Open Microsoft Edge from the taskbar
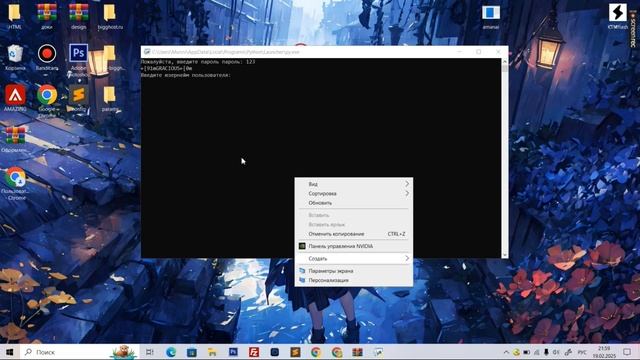Viewport: 640px width, 360px height. [171, 352]
